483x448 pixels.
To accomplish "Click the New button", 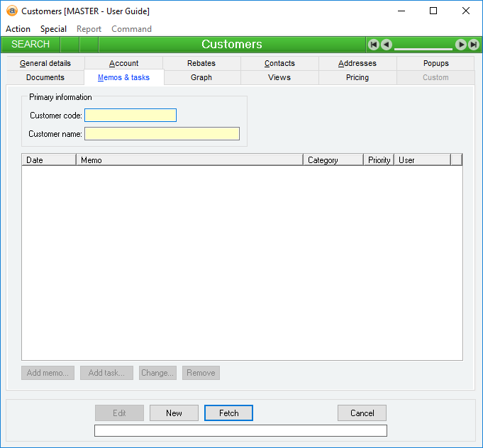I will 174,413.
